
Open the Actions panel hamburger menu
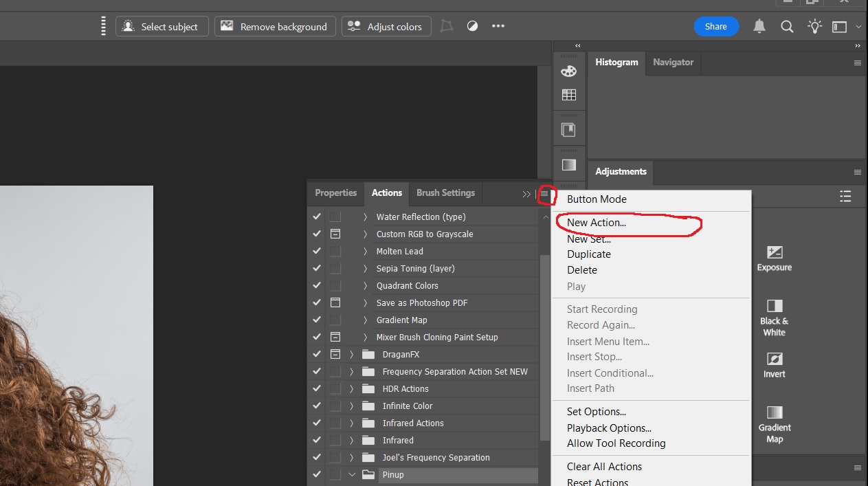coord(544,195)
